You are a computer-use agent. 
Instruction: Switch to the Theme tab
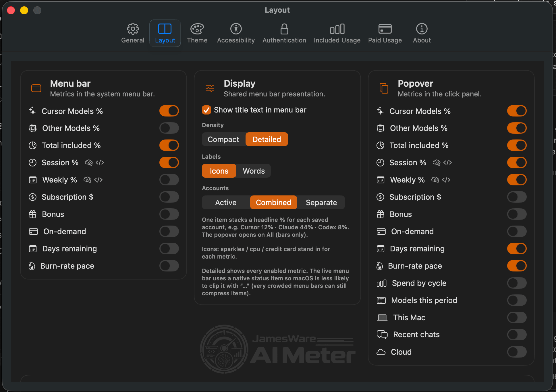pos(197,33)
